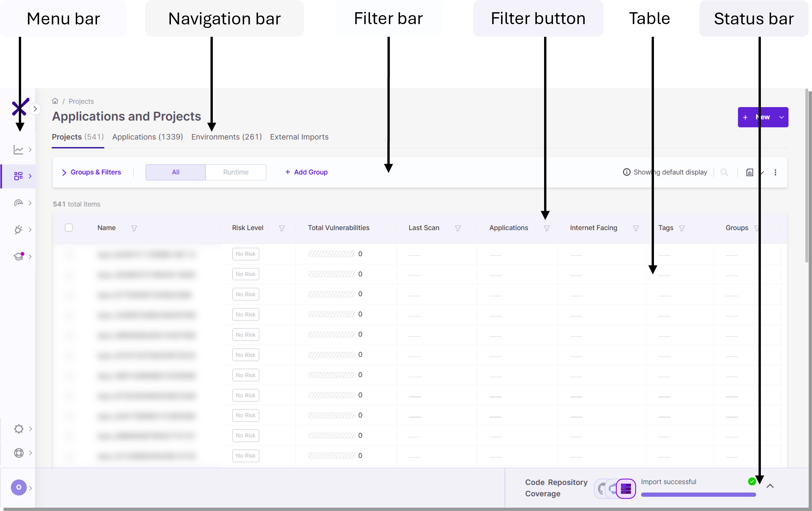Click the plug integrations sidebar icon
Viewport: 812px width, 511px height.
pyautogui.click(x=18, y=230)
